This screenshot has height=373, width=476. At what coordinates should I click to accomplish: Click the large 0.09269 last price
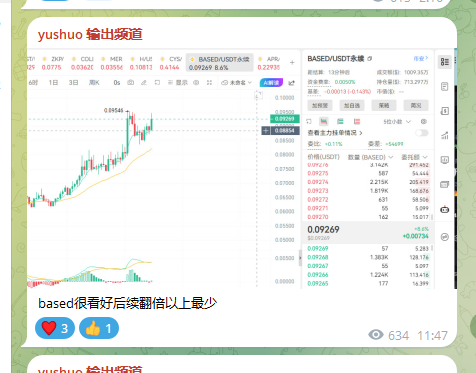tap(323, 230)
